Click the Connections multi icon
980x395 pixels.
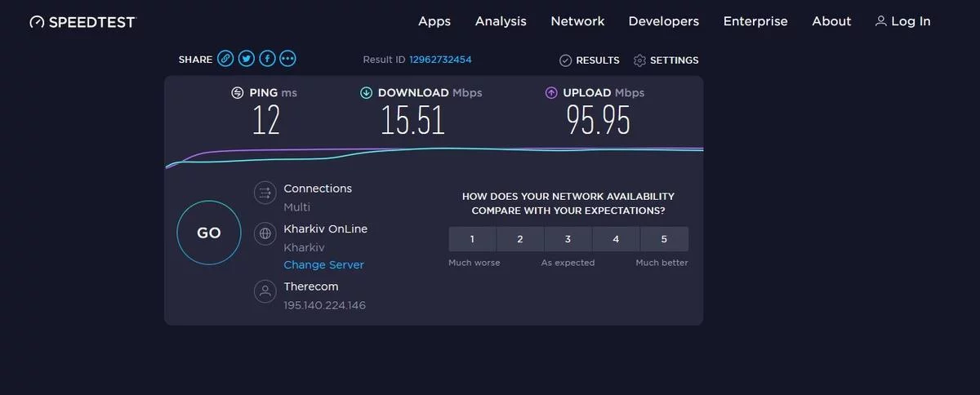(265, 193)
